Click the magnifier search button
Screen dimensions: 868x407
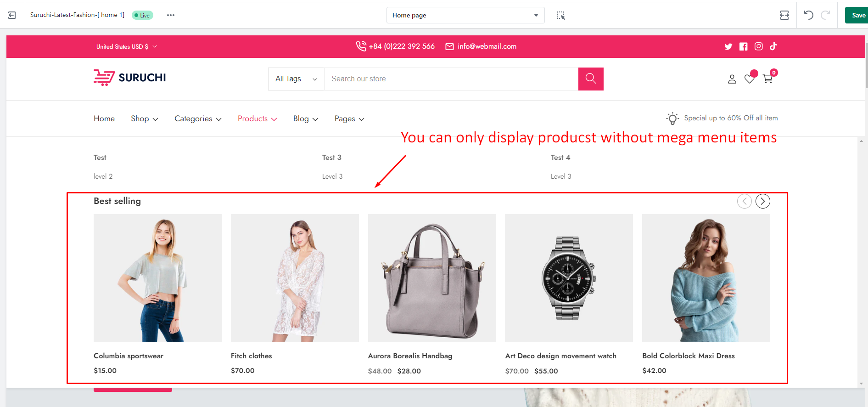coord(590,79)
